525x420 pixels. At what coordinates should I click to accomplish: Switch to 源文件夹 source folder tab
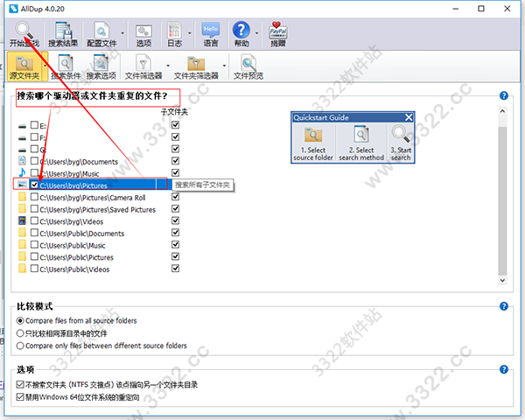24,66
